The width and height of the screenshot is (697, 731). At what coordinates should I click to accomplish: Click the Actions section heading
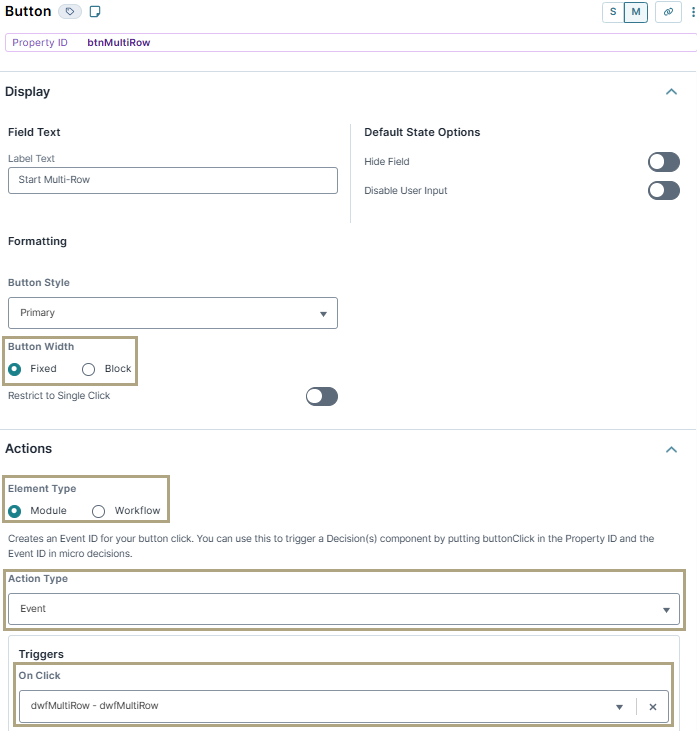28,448
